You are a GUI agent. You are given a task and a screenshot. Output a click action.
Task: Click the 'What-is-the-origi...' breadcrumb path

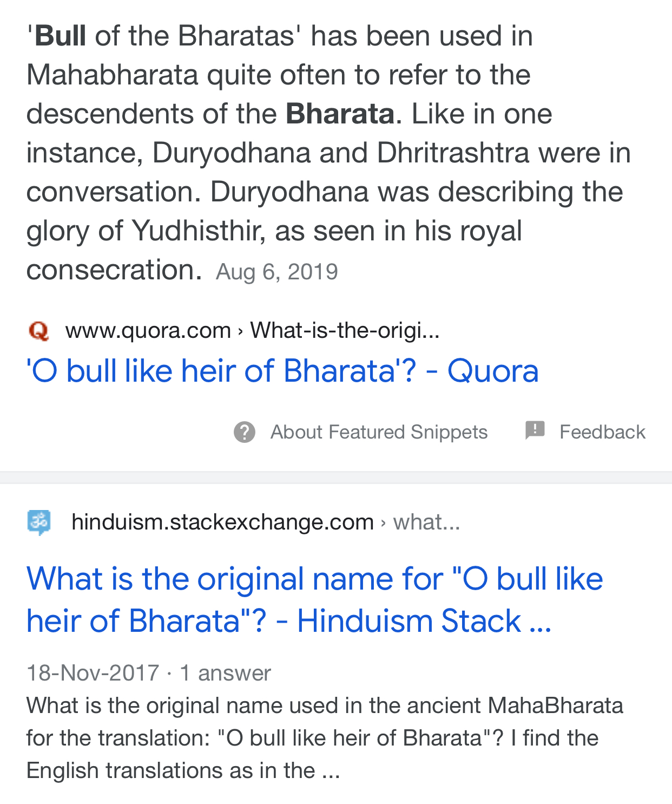[x=345, y=330]
